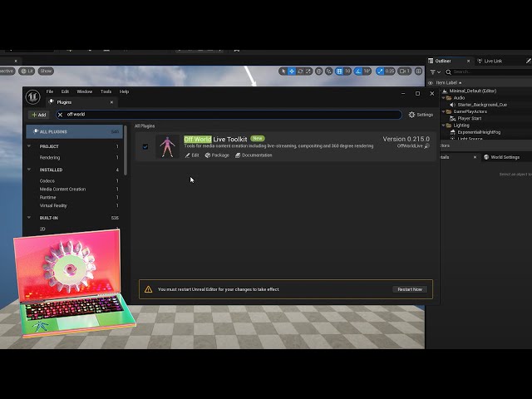Open Edit menu in Plugins window
This screenshot has height=399, width=532.
[x=65, y=91]
